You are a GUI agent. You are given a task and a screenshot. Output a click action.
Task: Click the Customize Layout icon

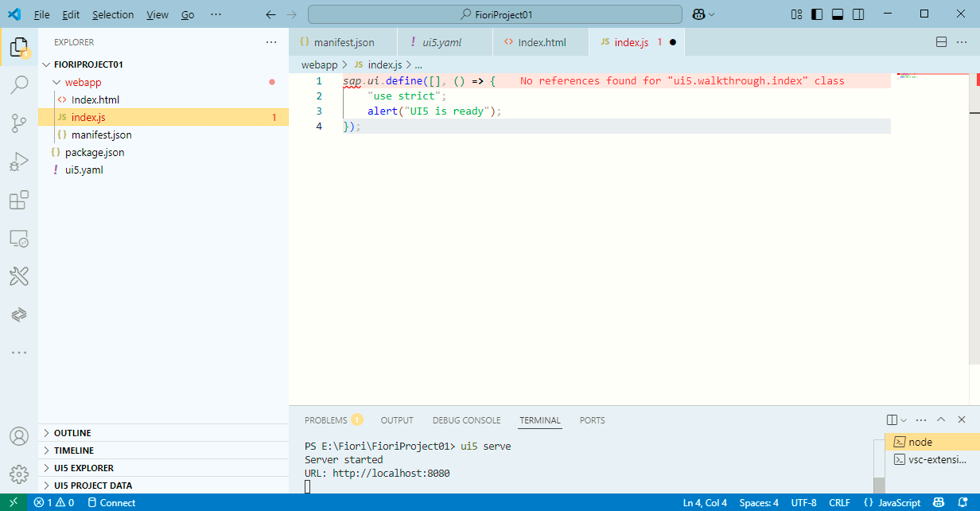[796, 14]
